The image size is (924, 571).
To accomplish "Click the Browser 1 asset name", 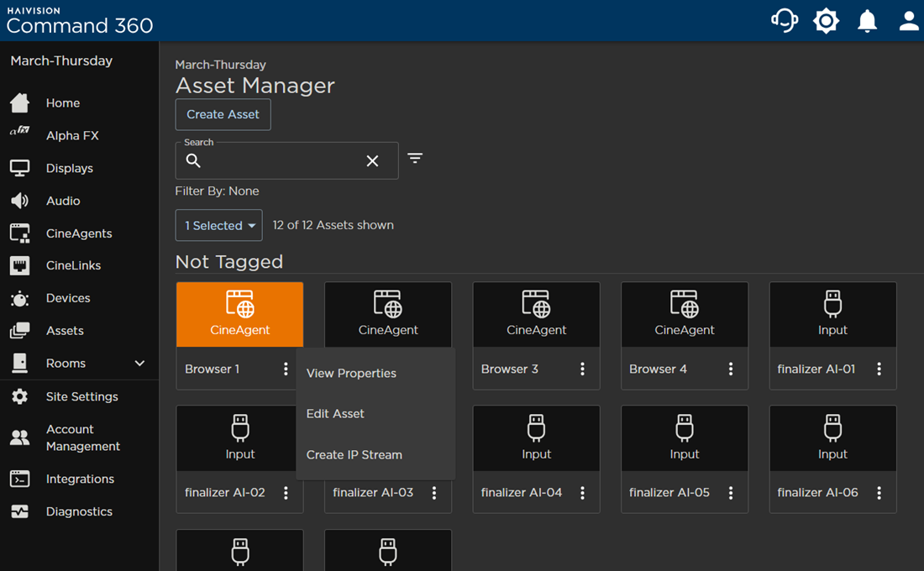I will pyautogui.click(x=213, y=369).
